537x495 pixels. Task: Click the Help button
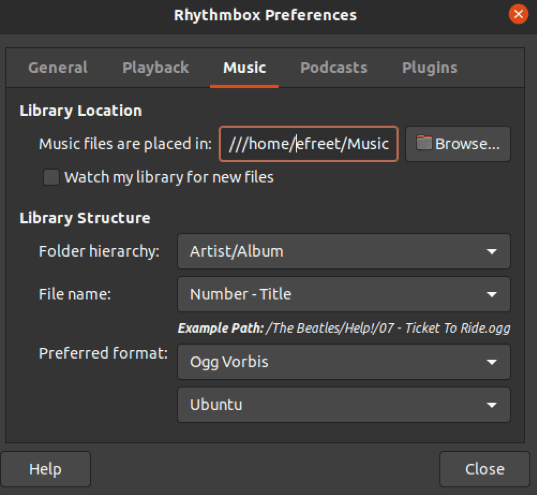tap(46, 469)
